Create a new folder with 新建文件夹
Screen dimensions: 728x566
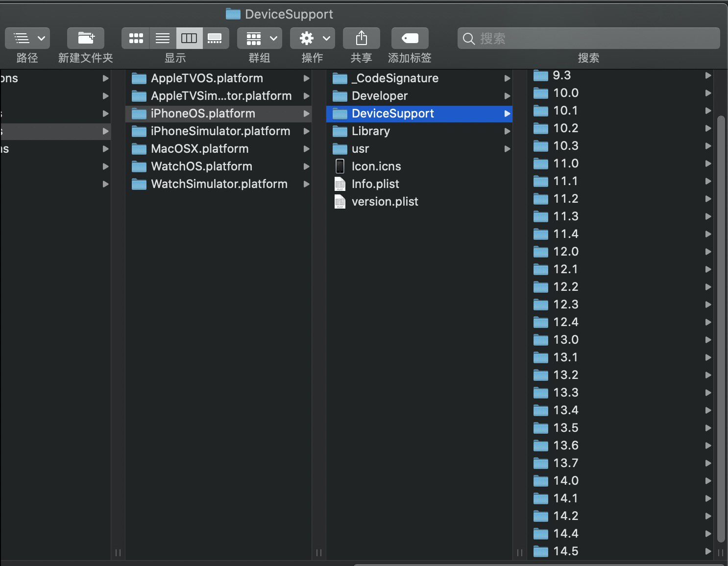[x=86, y=38]
